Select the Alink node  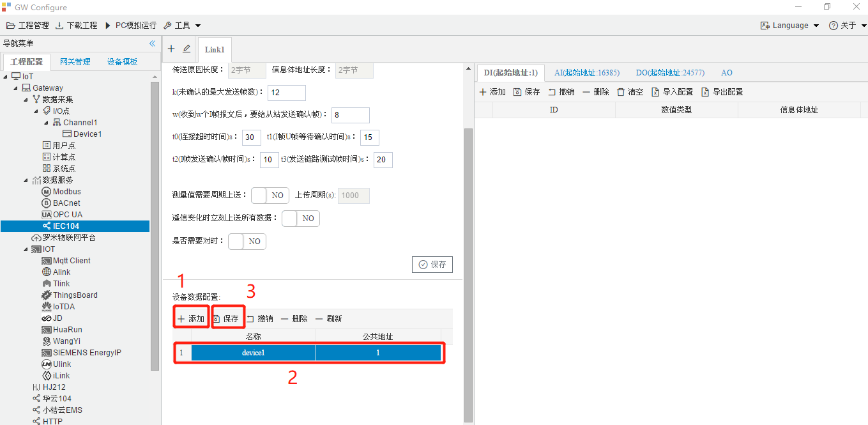coord(56,272)
